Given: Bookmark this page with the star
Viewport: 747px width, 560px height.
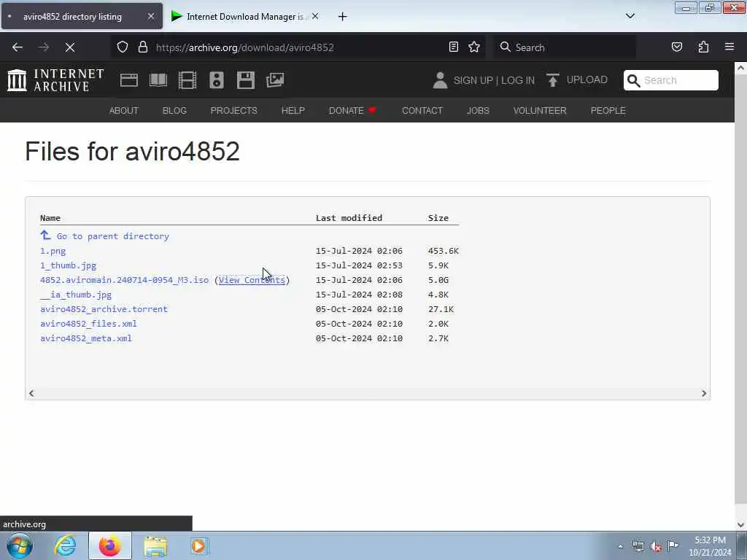Looking at the screenshot, I should (x=474, y=47).
